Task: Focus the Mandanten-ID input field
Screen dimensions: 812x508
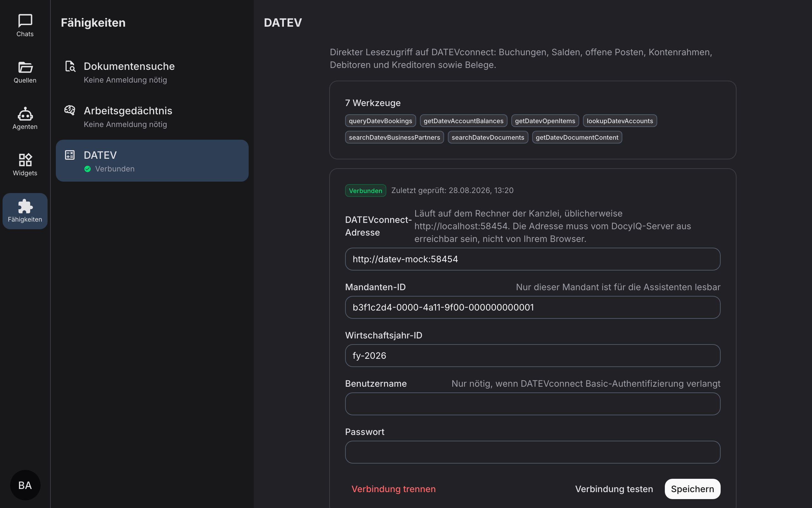Action: pos(533,307)
